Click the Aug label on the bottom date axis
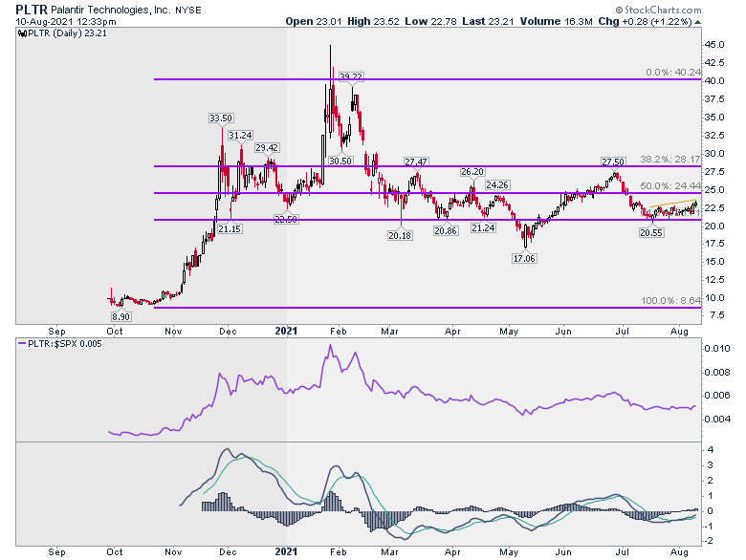The height and width of the screenshot is (560, 746). (679, 552)
